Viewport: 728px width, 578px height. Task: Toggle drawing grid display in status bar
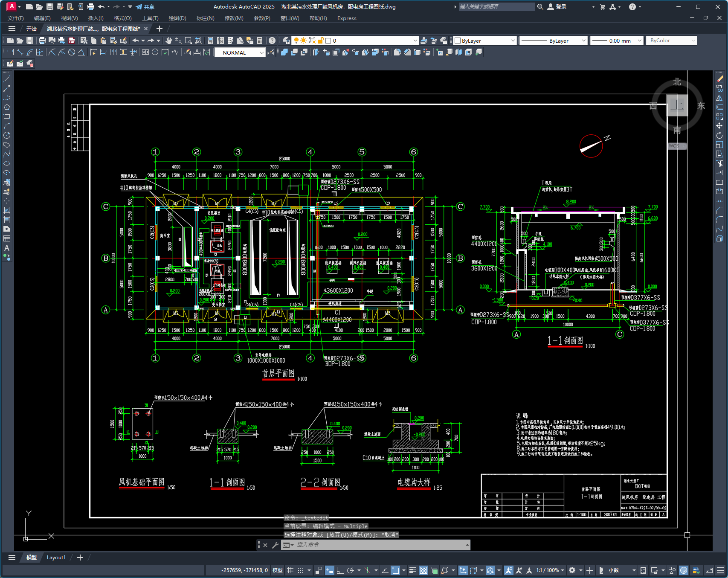point(290,570)
